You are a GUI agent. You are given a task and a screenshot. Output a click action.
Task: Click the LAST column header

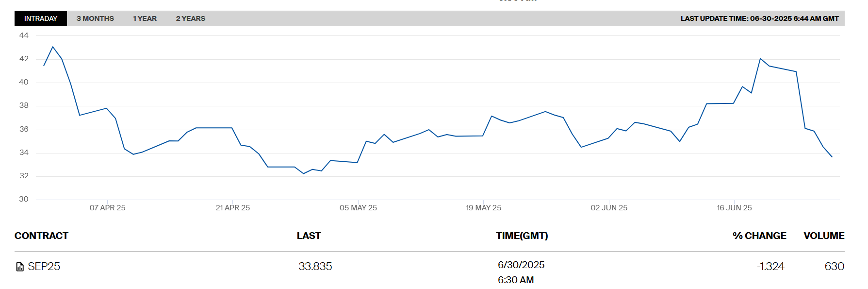[x=309, y=236]
